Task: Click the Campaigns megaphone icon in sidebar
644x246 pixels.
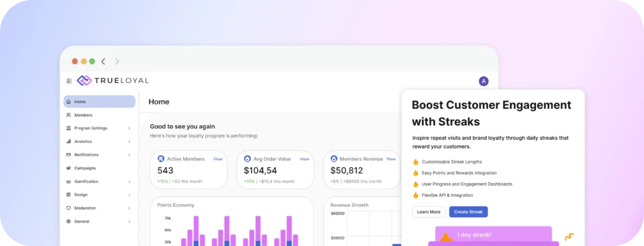Action: click(x=69, y=168)
